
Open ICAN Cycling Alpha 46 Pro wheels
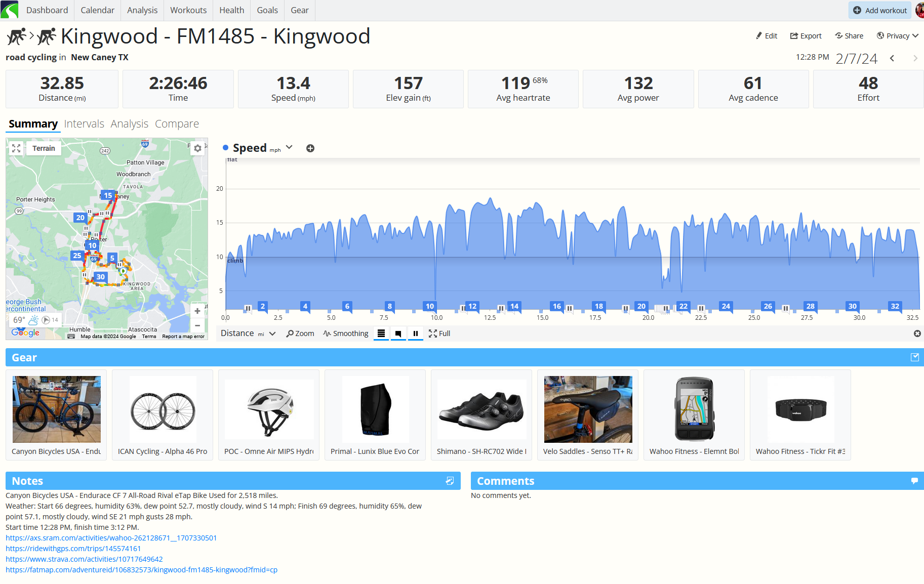coord(163,415)
